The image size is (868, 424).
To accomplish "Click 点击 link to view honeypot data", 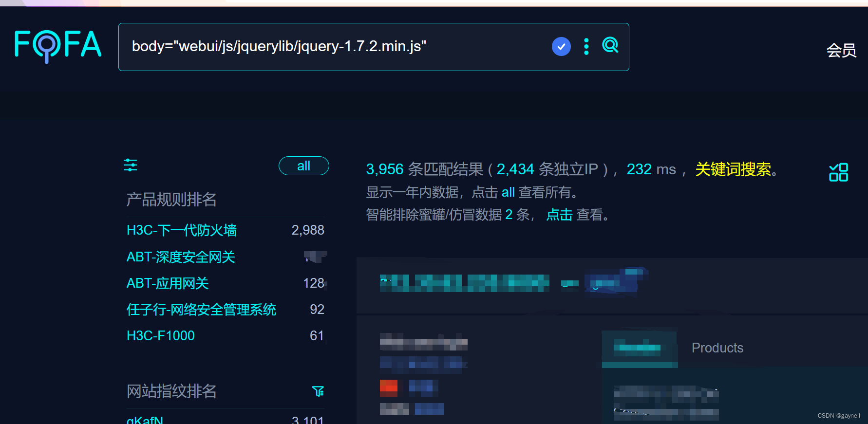I will coord(559,215).
